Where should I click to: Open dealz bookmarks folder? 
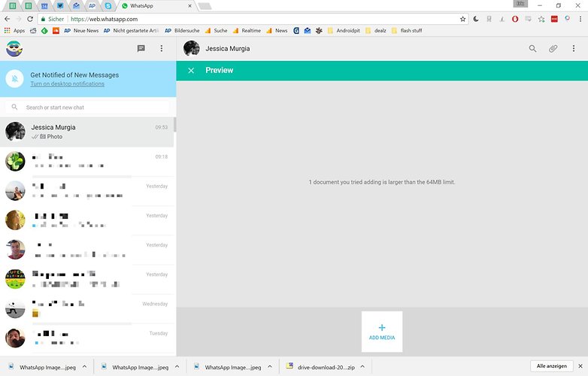[x=376, y=31]
